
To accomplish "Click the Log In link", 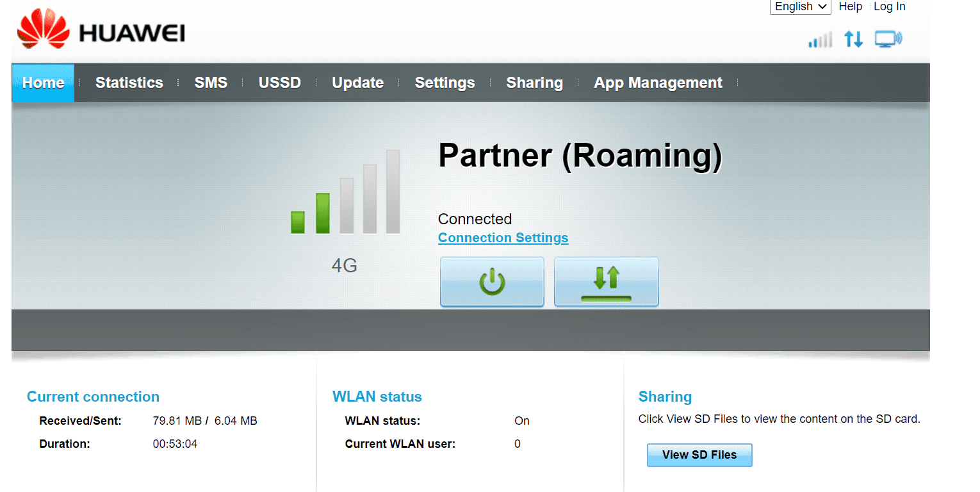I will click(x=889, y=6).
